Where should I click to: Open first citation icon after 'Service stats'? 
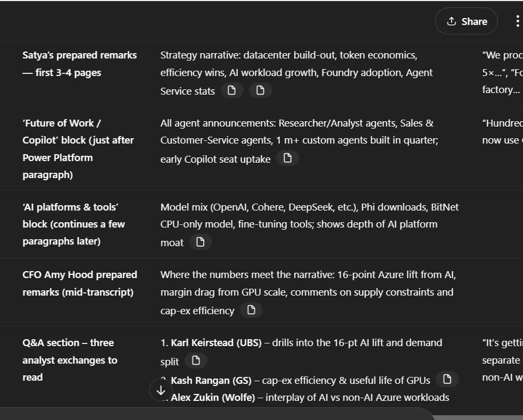[x=232, y=90]
